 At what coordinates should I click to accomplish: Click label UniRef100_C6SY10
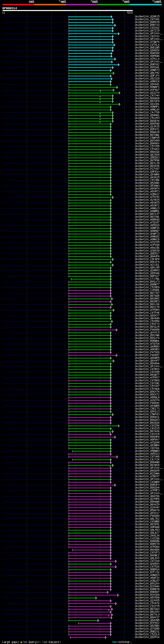[147, 36]
